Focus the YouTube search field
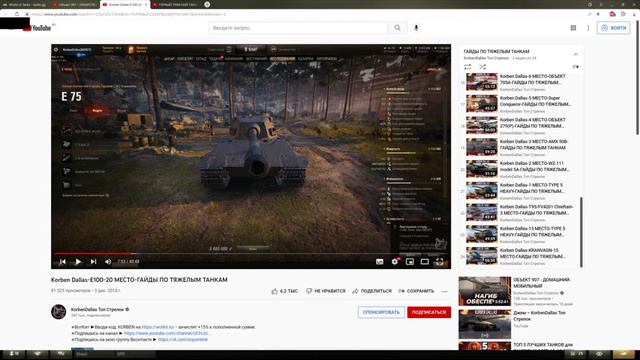The image size is (640, 360). (x=298, y=28)
